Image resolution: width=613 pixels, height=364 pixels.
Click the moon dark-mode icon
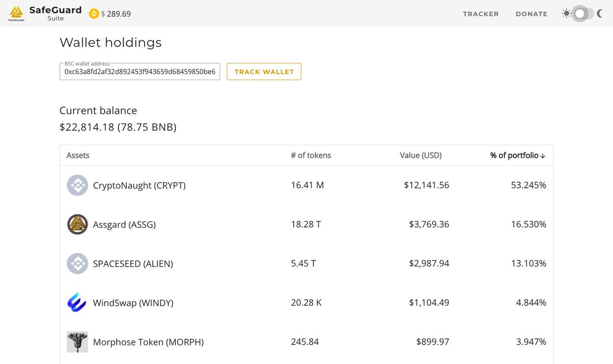(600, 14)
